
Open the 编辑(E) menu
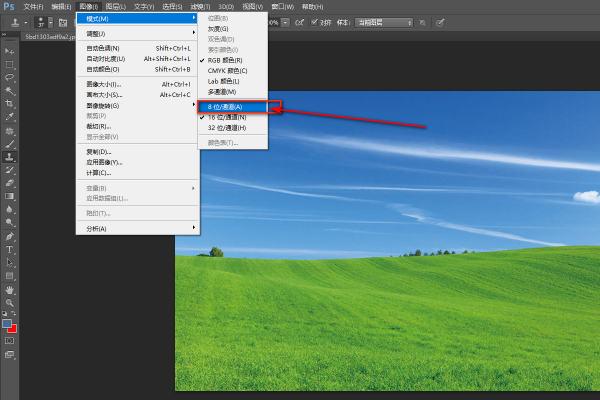[x=61, y=7]
